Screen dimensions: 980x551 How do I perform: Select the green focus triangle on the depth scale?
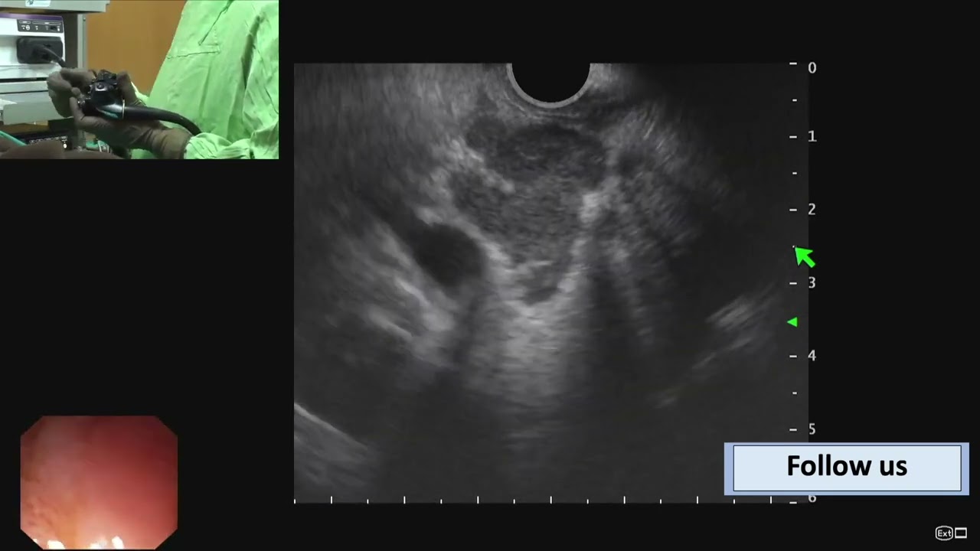[x=792, y=323]
